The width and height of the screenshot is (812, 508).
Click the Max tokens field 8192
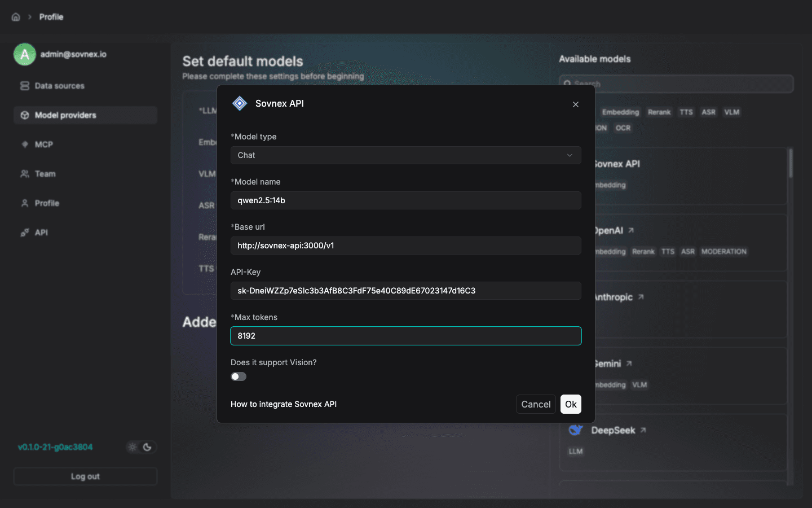(406, 336)
